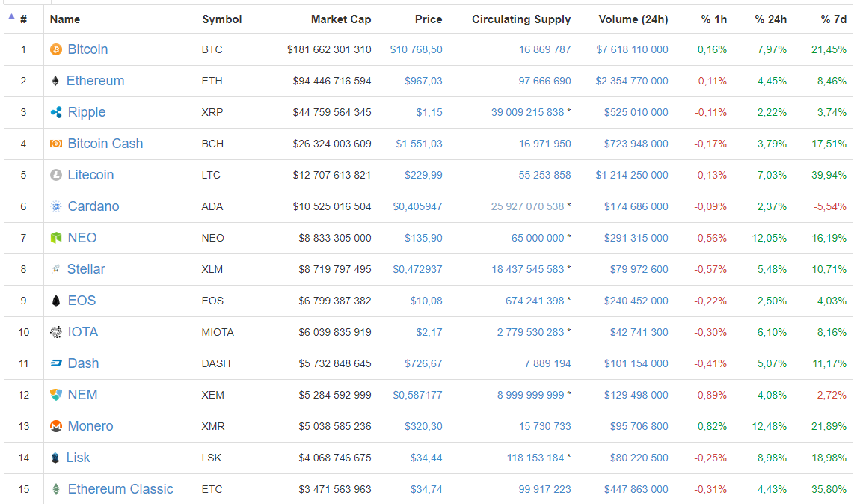Viewport: 866px width, 504px height.
Task: Sort table by Name column
Action: [64, 19]
